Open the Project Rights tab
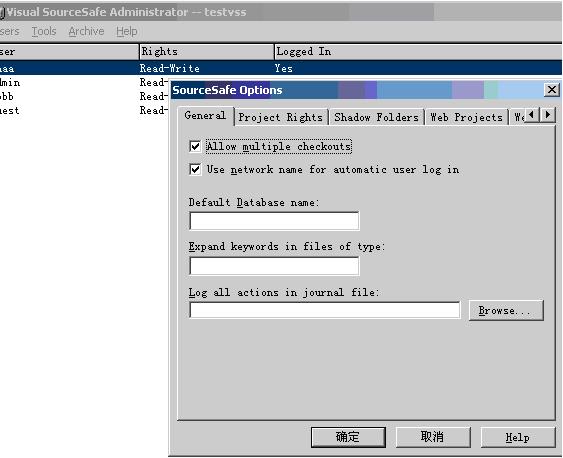This screenshot has width=563, height=458. [280, 117]
